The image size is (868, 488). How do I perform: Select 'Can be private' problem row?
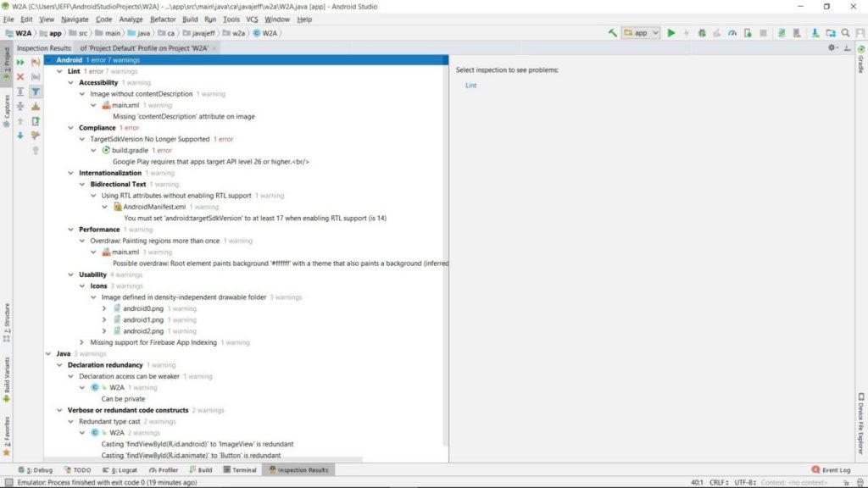tap(123, 399)
